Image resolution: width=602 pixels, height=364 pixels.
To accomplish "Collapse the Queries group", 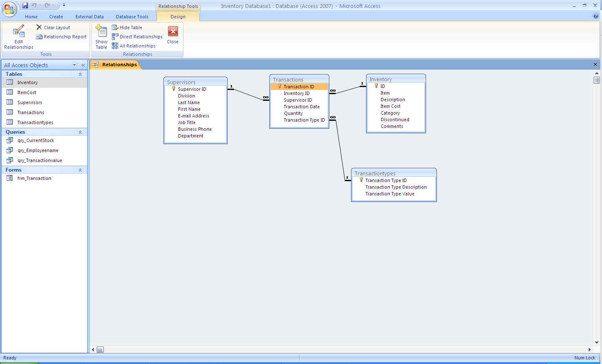I will pyautogui.click(x=80, y=132).
